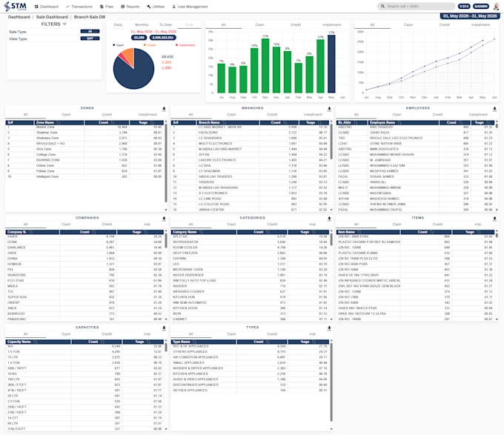Image resolution: width=504 pixels, height=435 pixels.
Task: Open the date range picker
Action: [x=469, y=16]
